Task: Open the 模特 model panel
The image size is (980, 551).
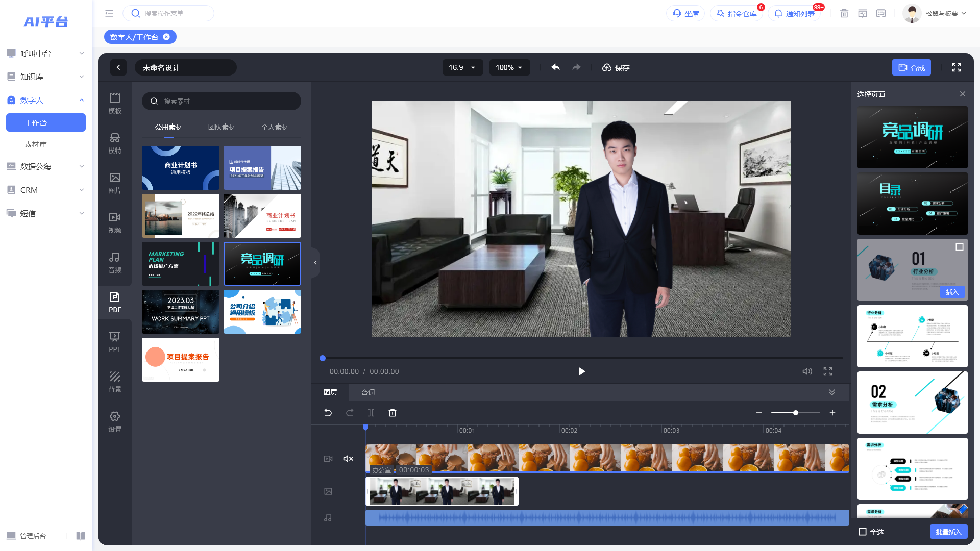Action: 115,143
